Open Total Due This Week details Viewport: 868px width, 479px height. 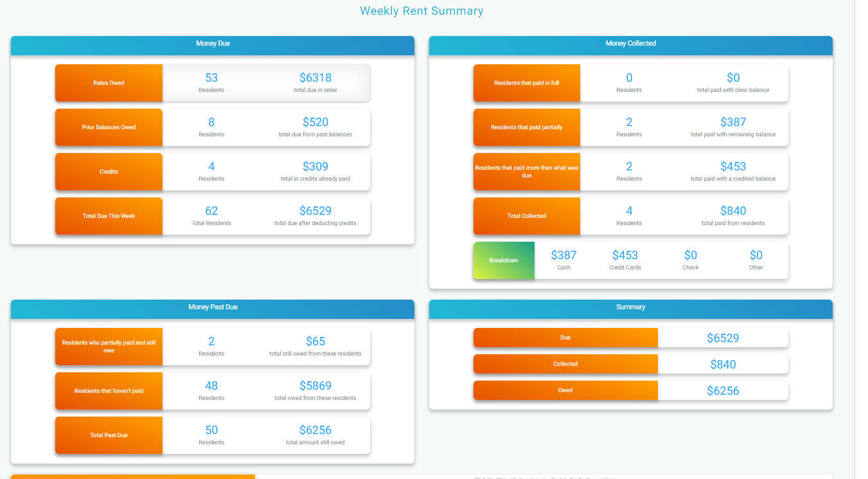(109, 216)
